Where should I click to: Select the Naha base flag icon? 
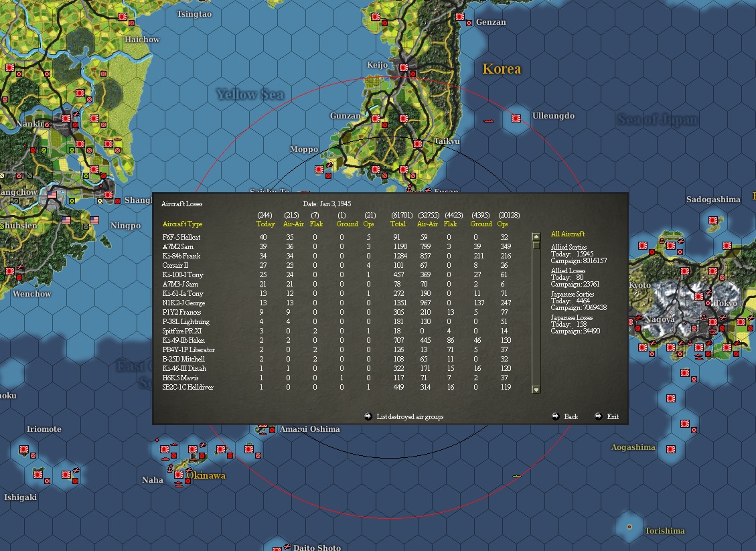pos(178,475)
